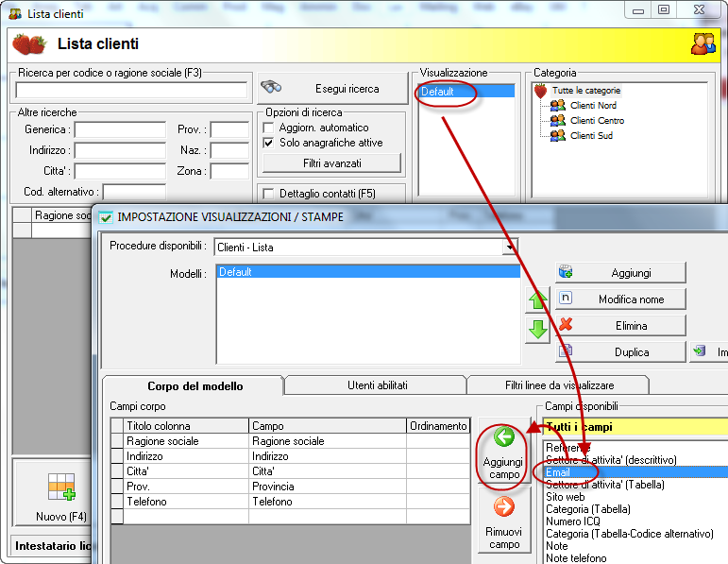Click the people icon of Clienti Nord
Image resolution: width=728 pixels, height=564 pixels.
(558, 105)
